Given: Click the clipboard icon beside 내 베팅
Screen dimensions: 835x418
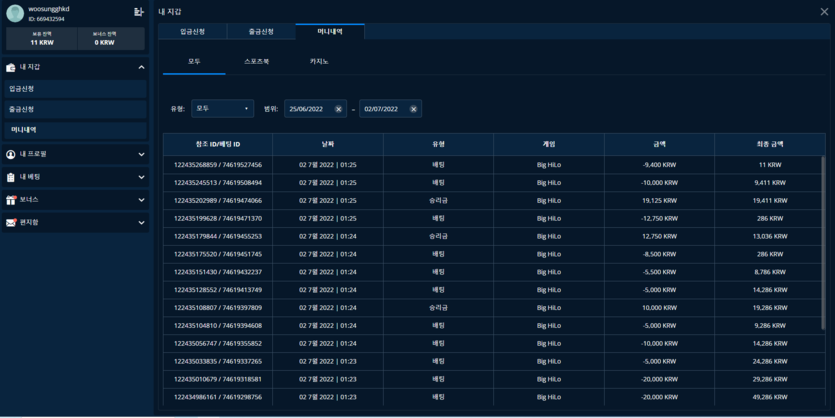Looking at the screenshot, I should tap(11, 177).
